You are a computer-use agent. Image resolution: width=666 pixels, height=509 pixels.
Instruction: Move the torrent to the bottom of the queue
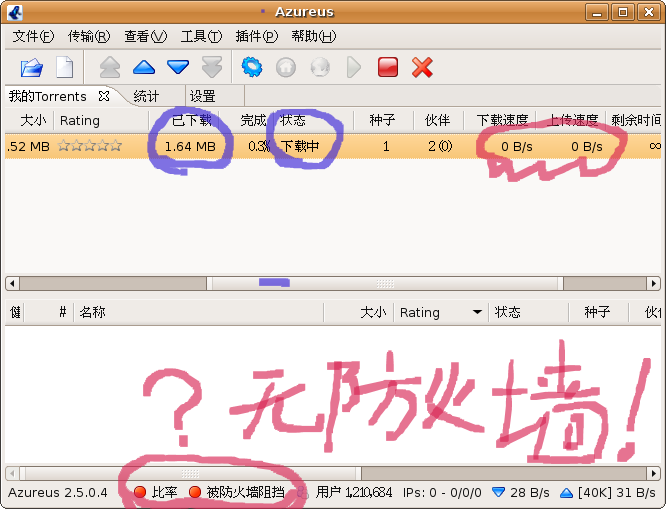[212, 67]
